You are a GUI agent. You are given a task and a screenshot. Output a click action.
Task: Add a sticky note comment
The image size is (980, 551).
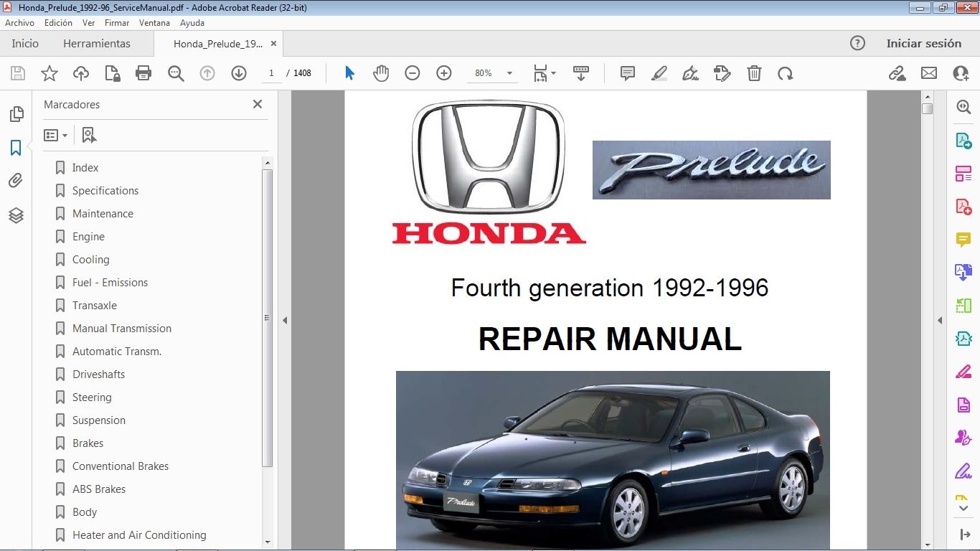[x=626, y=72]
